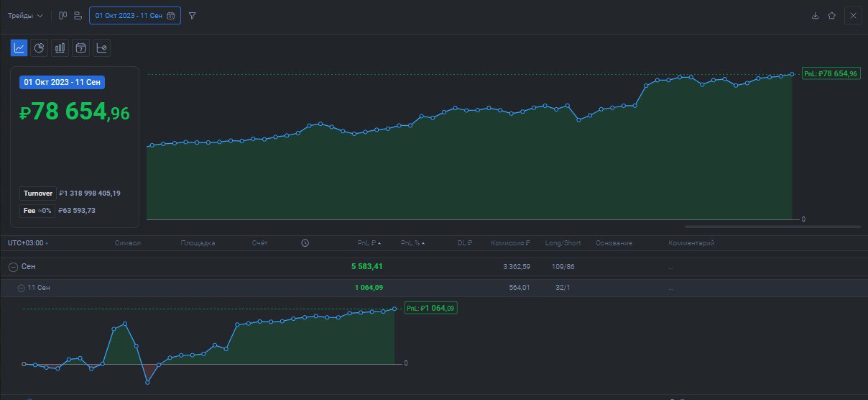Viewport: 868px width, 400px height.
Task: Sort by the PnL ₽ column header
Action: (x=369, y=243)
